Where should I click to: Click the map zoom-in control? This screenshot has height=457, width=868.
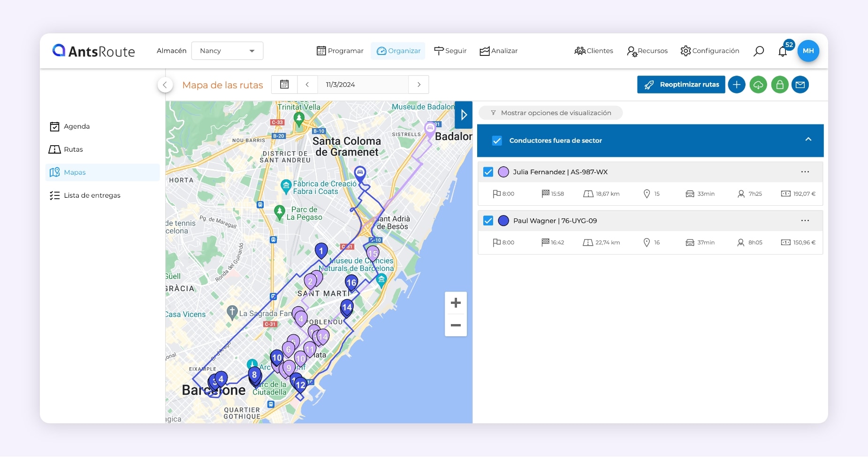coord(456,303)
